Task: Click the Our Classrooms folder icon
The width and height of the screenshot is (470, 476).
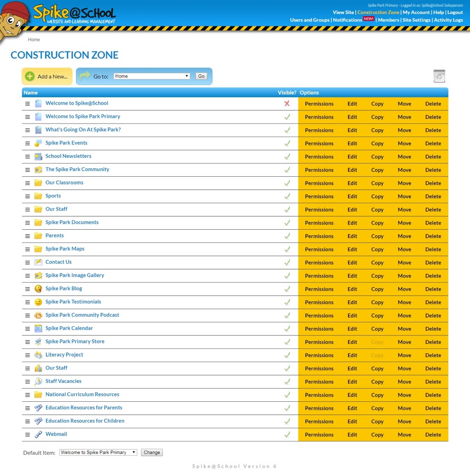Action: [39, 183]
